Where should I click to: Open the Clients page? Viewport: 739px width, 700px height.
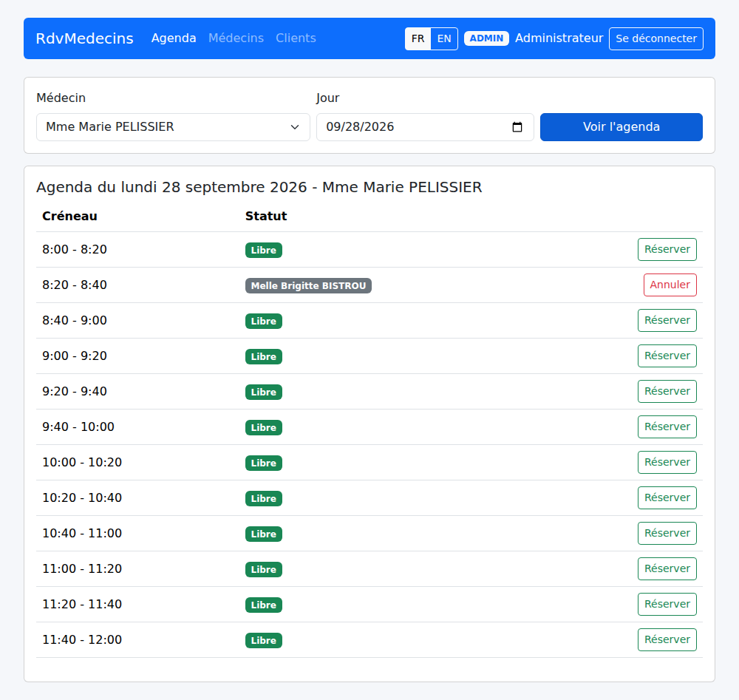296,38
